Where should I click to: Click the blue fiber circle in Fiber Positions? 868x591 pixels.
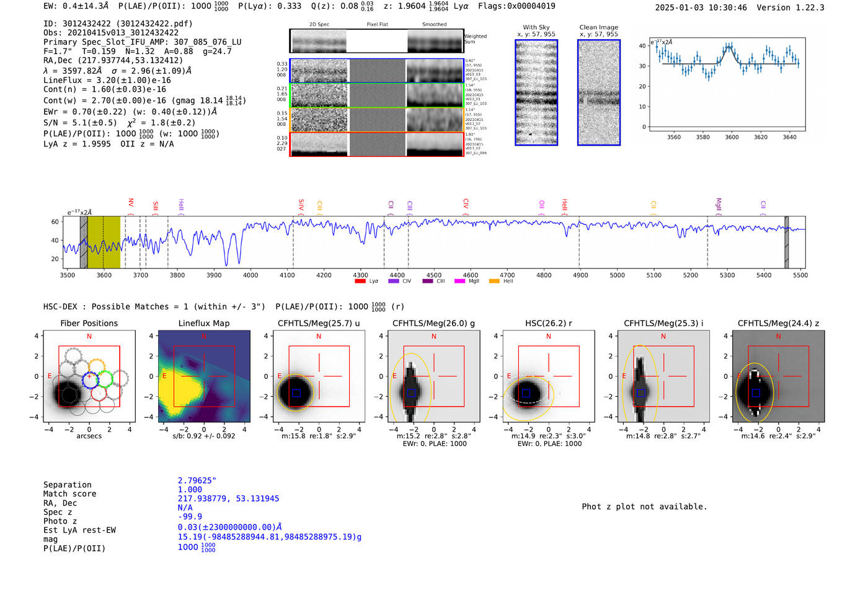pyautogui.click(x=91, y=380)
